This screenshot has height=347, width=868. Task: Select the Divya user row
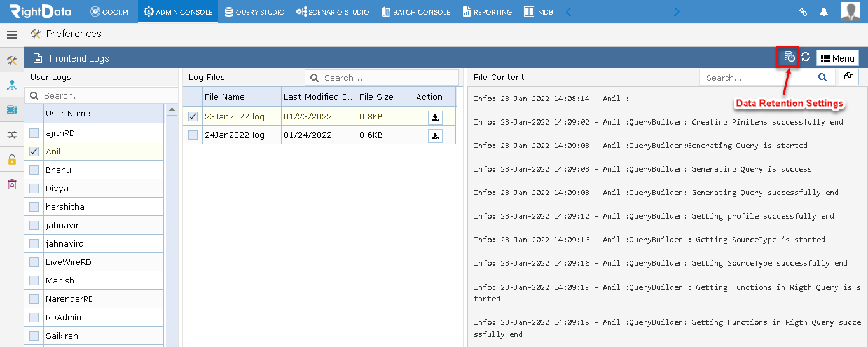tap(94, 189)
